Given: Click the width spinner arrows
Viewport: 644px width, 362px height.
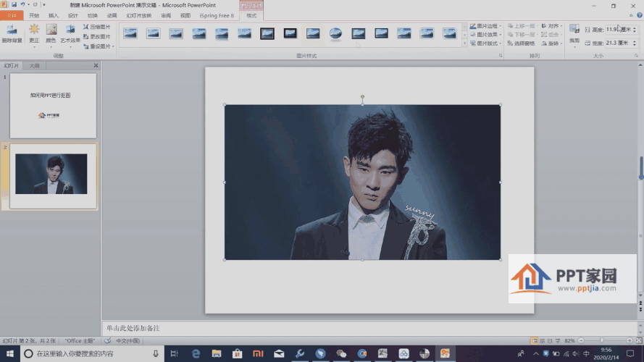Looking at the screenshot, I should coord(635,43).
